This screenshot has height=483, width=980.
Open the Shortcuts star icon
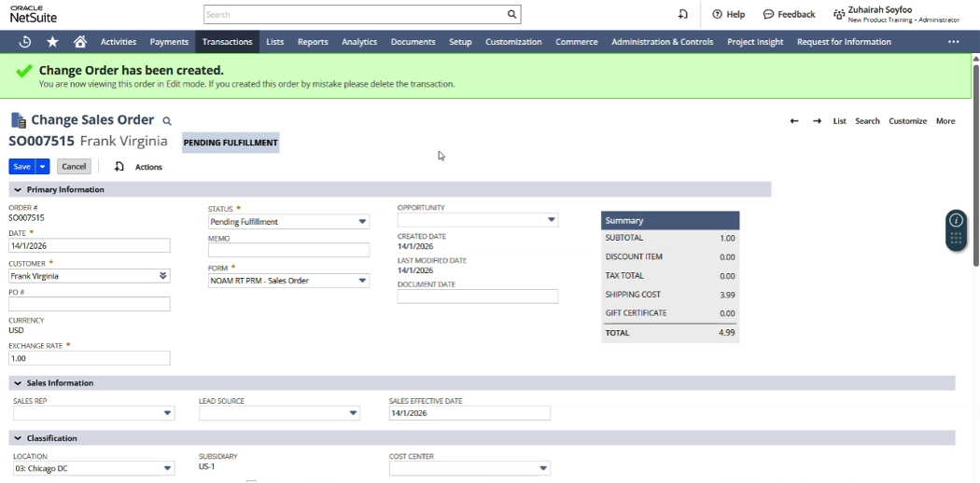[52, 42]
